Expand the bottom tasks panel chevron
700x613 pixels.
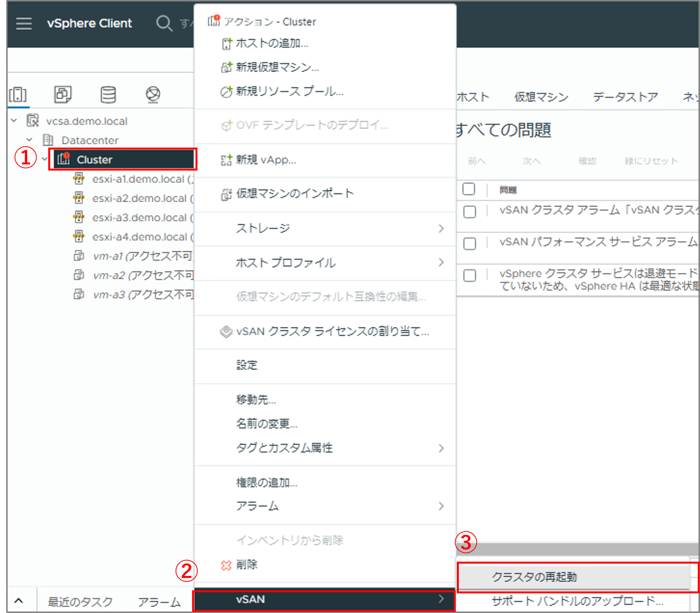[x=19, y=601]
